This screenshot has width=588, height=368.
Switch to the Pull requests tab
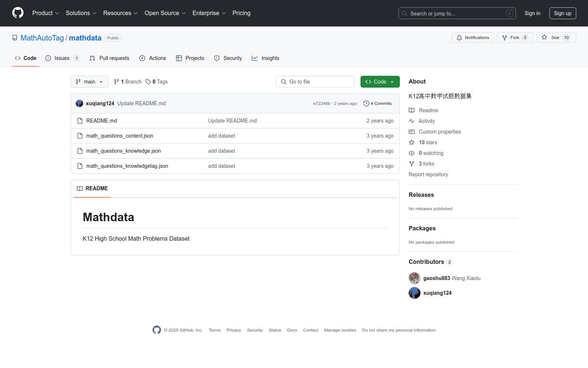click(x=110, y=58)
